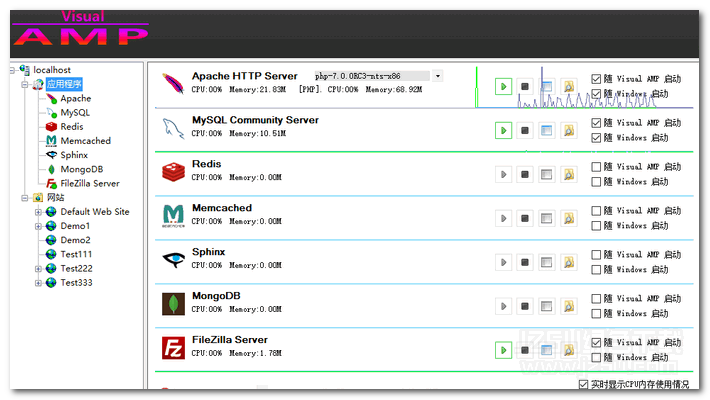The image size is (710, 400).
Task: Stop the Sphinx service
Action: 525,262
